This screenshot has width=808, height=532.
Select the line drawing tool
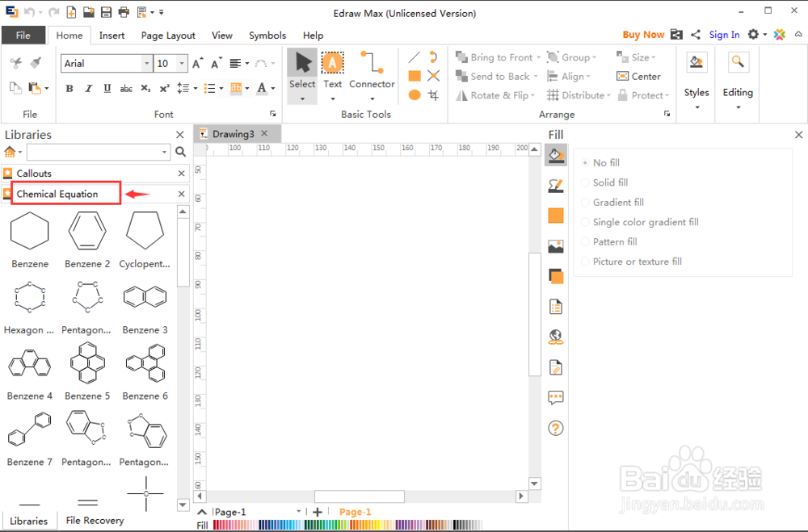(x=415, y=57)
